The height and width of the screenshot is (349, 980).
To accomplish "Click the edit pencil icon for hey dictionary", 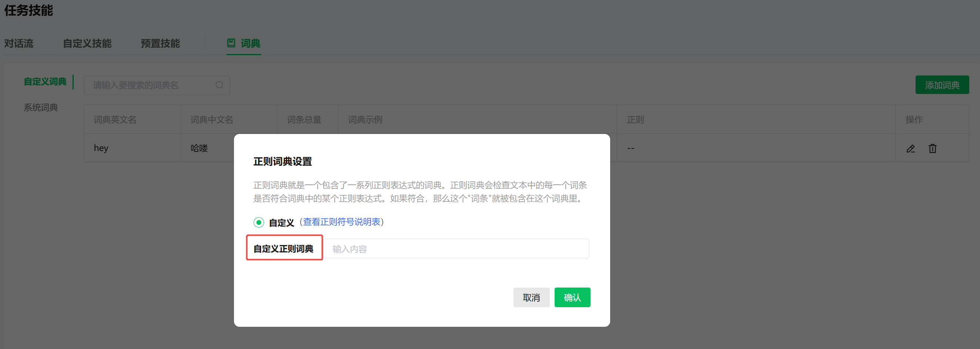I will click(911, 148).
